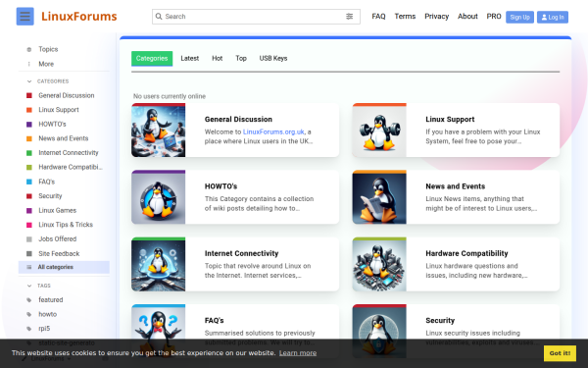Select the featured tag label
588x368 pixels.
(x=51, y=299)
